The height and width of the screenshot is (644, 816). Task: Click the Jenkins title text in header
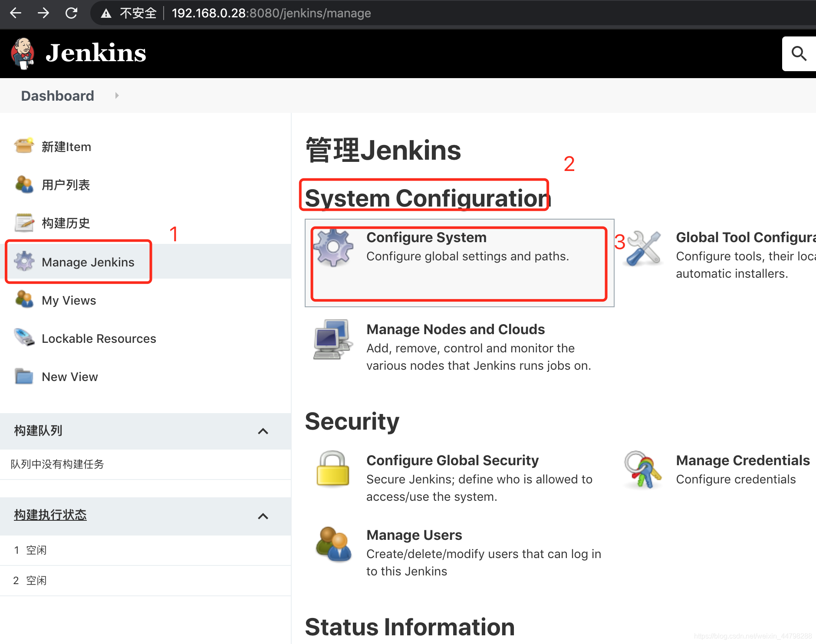pyautogui.click(x=96, y=53)
